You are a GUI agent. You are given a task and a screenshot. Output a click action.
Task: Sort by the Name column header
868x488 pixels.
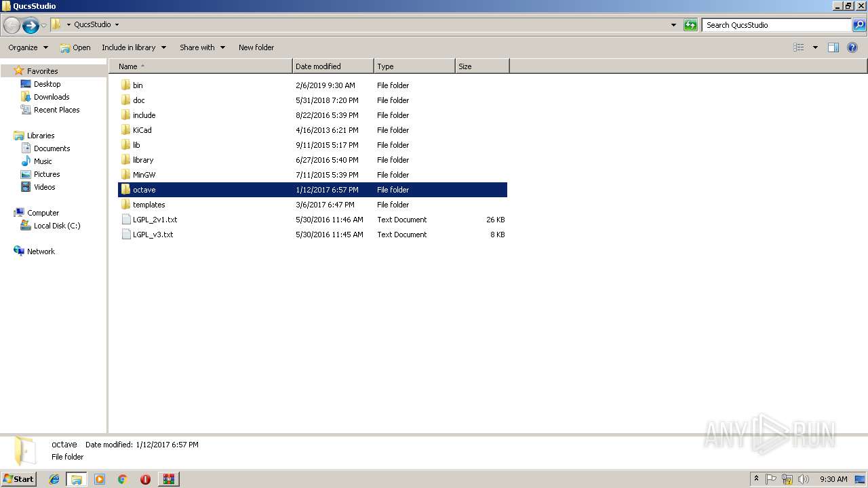[201, 66]
